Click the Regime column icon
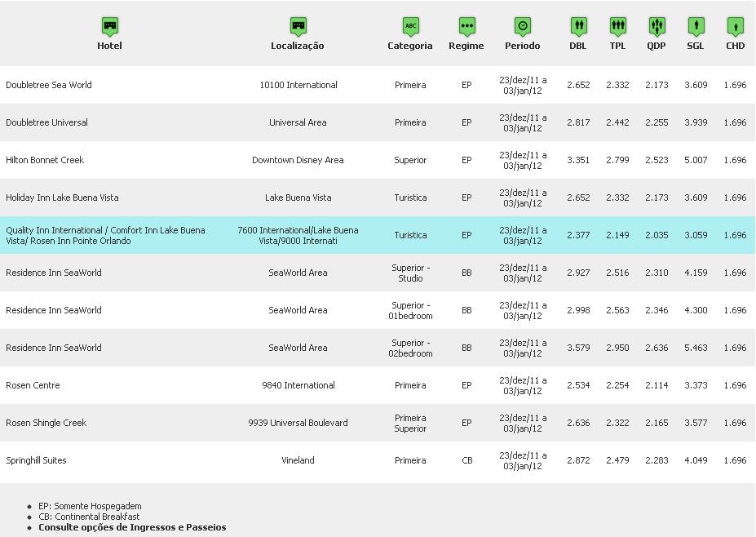756x537 pixels. click(x=466, y=26)
